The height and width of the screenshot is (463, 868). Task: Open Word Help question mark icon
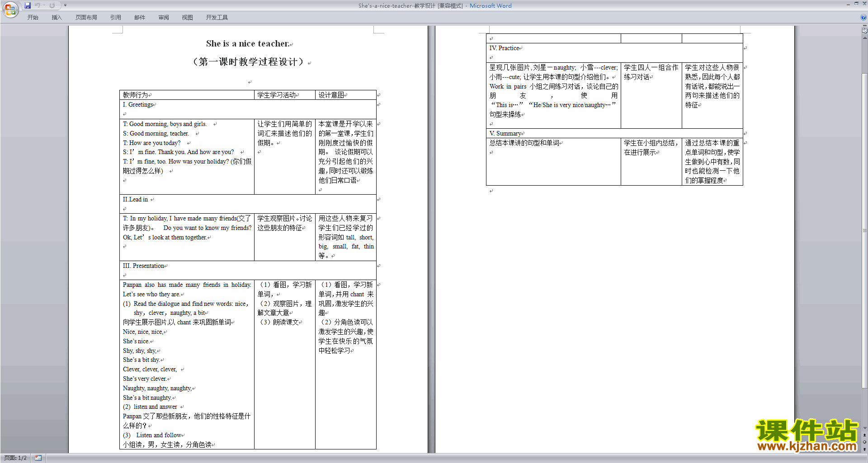[x=863, y=17]
